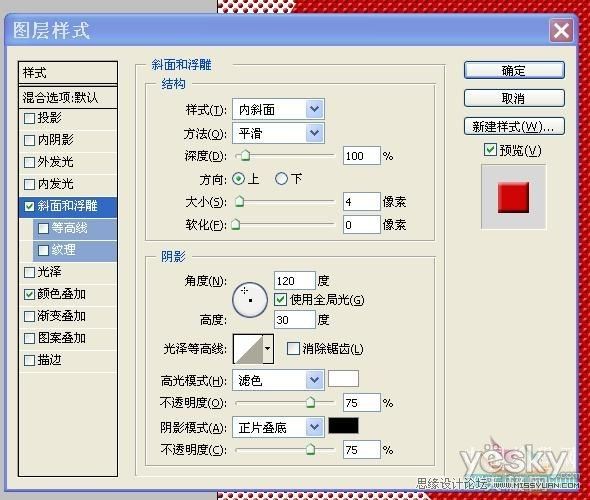Viewport: 590px width, 500px height.
Task: Open the gloss contour thumbnail picker
Action: pyautogui.click(x=248, y=349)
